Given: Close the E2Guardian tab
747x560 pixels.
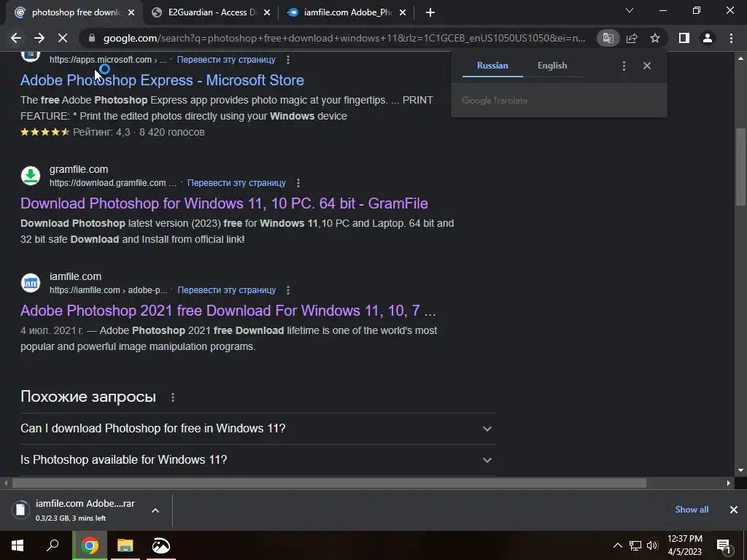Looking at the screenshot, I should pos(267,12).
